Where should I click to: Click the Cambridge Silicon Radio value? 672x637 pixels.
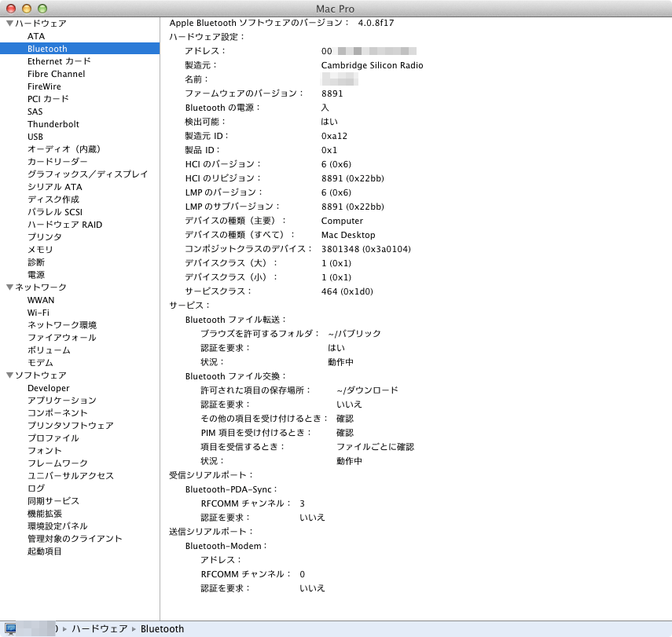click(x=372, y=65)
